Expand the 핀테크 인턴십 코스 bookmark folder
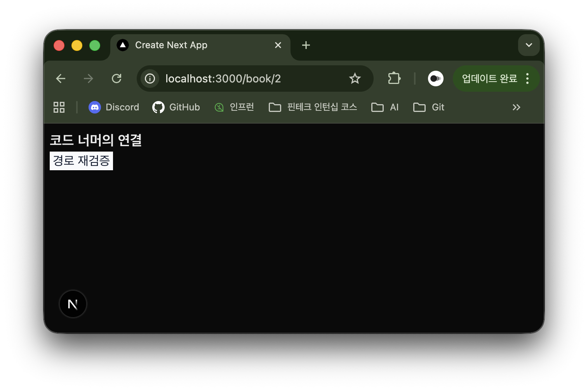The image size is (588, 391). pos(313,107)
